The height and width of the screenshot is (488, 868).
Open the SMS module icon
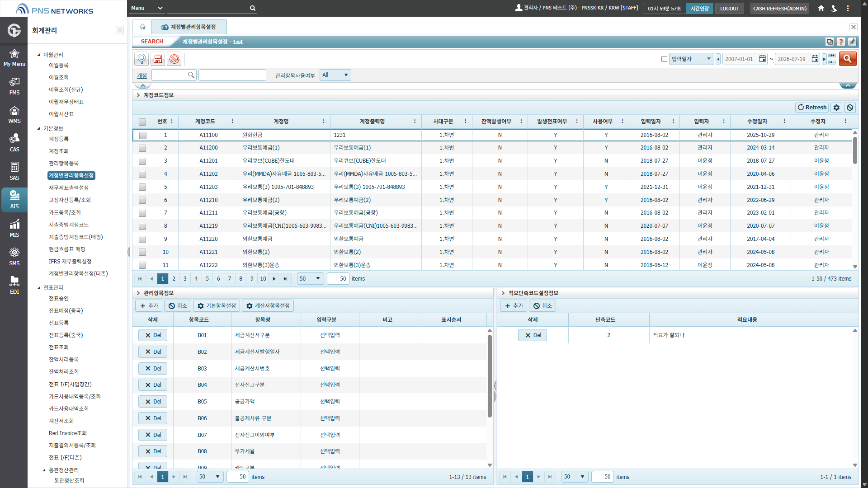pos(14,257)
